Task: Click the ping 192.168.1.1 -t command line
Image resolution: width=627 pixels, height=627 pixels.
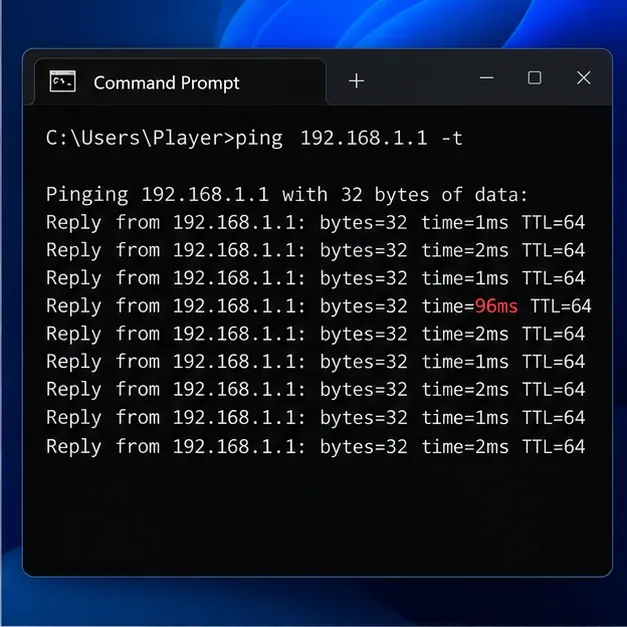Action: (x=254, y=138)
